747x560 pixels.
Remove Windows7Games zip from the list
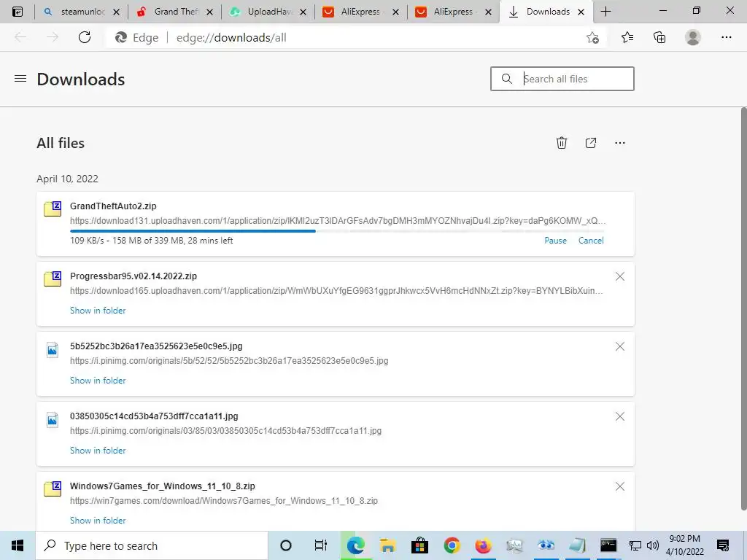(x=620, y=486)
